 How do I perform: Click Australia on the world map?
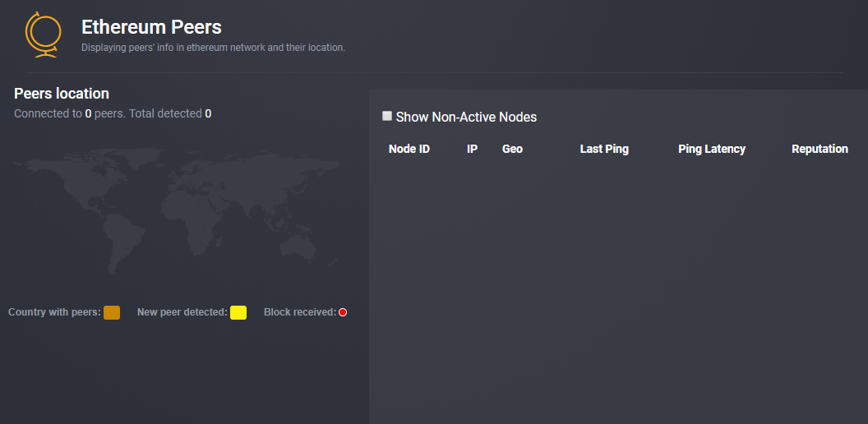pos(298,245)
